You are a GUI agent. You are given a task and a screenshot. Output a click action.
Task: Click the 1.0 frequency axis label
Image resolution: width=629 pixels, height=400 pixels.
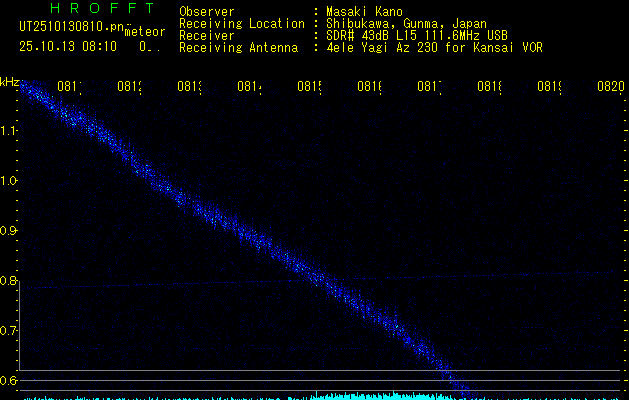click(x=9, y=181)
